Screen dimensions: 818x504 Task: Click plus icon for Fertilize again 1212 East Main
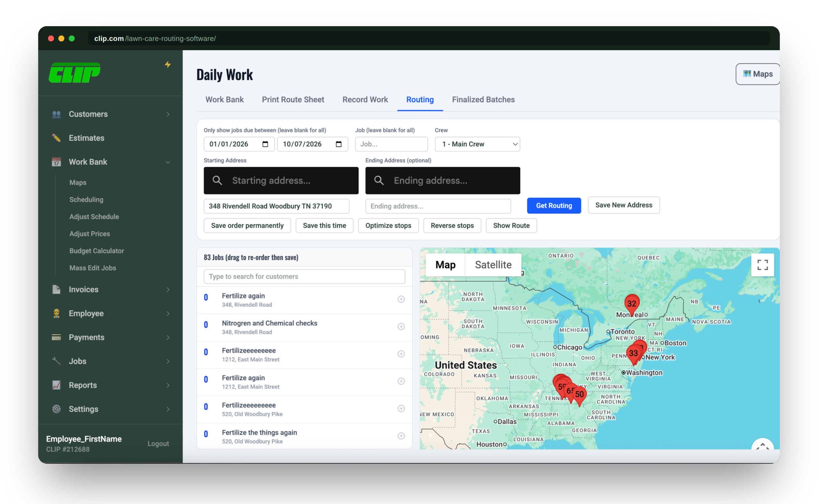(401, 381)
